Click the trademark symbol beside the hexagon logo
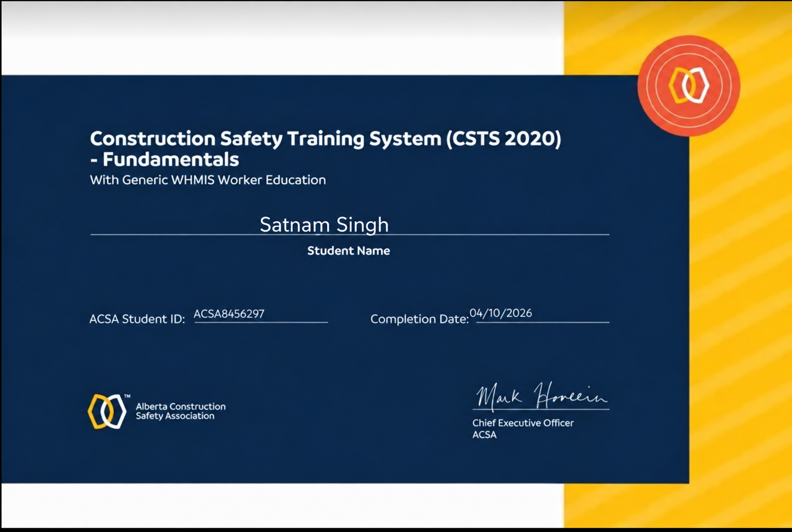The image size is (792, 532). point(127,396)
